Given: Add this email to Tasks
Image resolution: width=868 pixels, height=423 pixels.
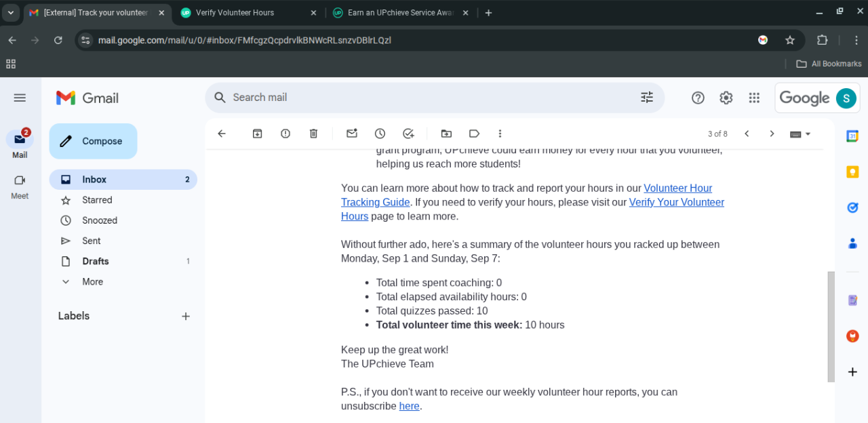Looking at the screenshot, I should [x=408, y=134].
